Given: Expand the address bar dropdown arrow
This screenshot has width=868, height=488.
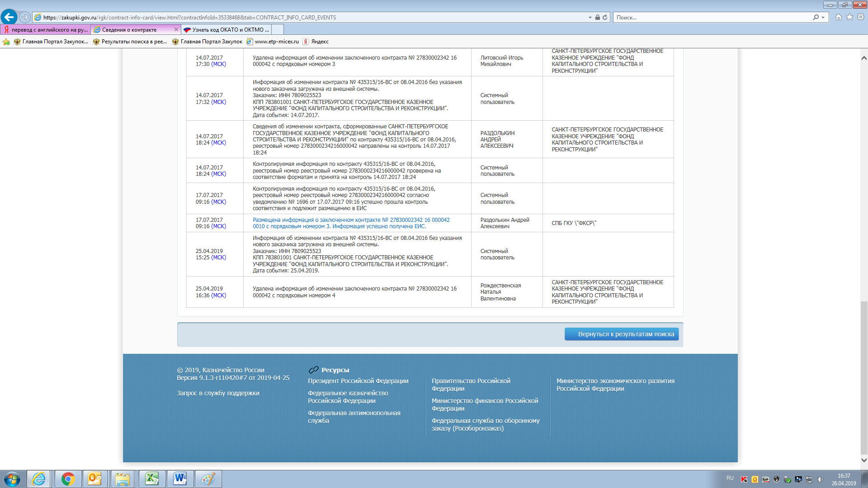Looking at the screenshot, I should (x=590, y=17).
